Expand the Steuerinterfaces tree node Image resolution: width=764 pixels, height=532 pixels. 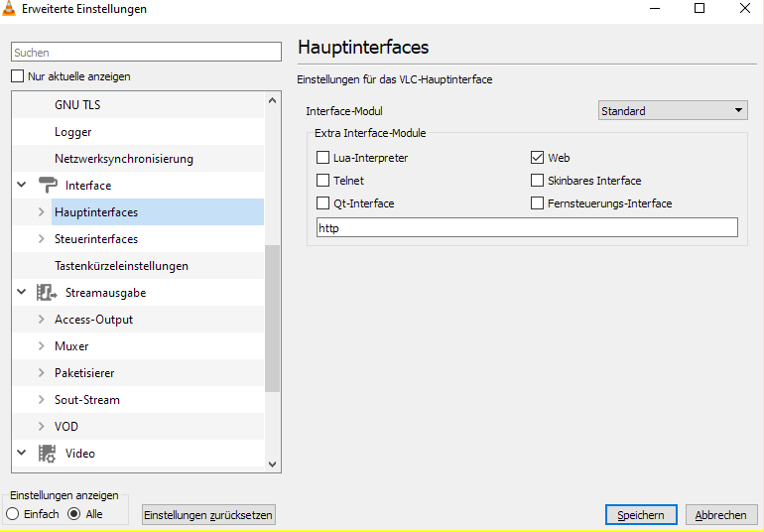coord(41,239)
